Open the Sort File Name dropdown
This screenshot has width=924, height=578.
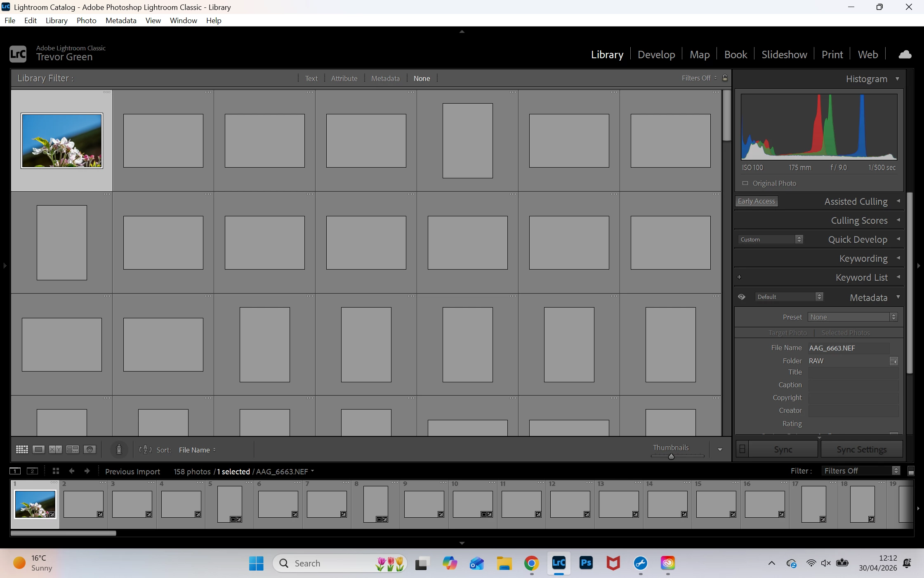[197, 450]
